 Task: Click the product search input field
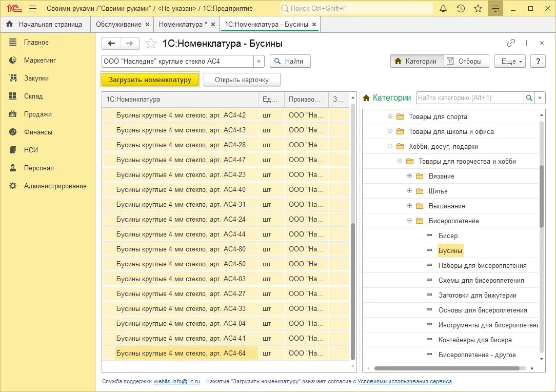tap(177, 62)
